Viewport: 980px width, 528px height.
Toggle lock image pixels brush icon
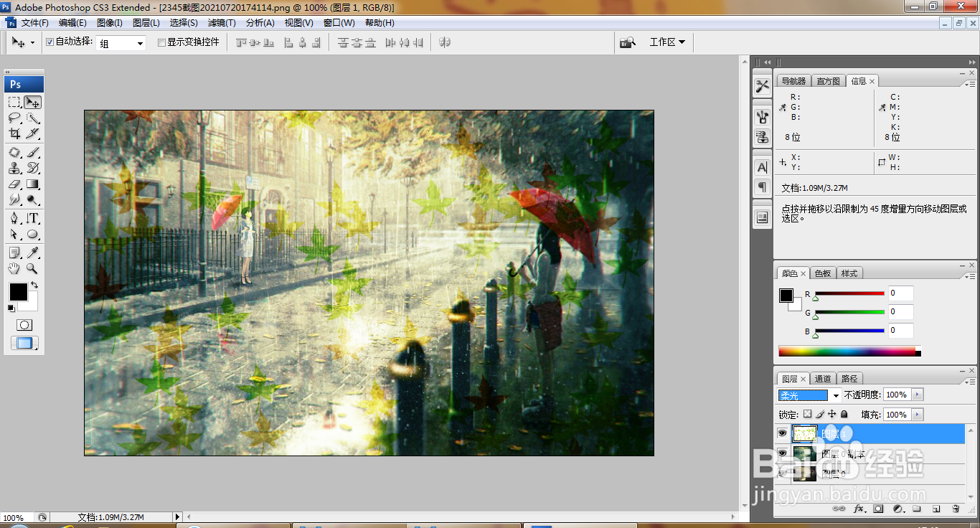tap(820, 415)
